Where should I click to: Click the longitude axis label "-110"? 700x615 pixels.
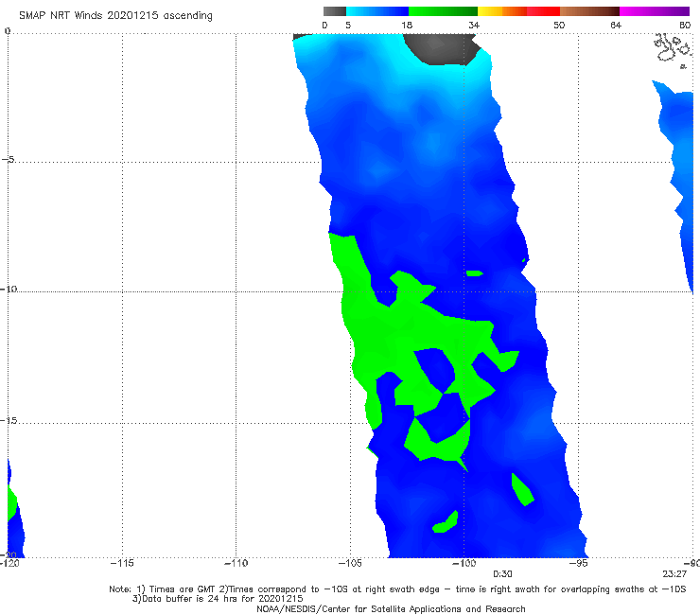(x=236, y=563)
